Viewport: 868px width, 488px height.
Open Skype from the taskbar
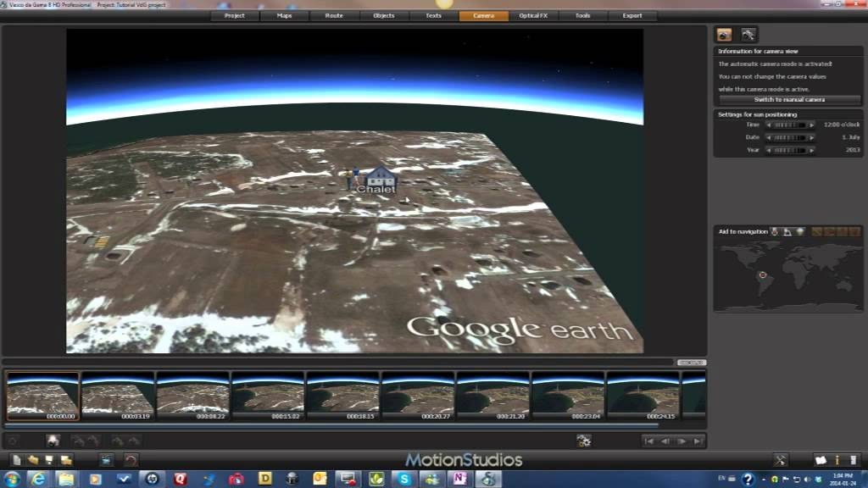click(404, 479)
